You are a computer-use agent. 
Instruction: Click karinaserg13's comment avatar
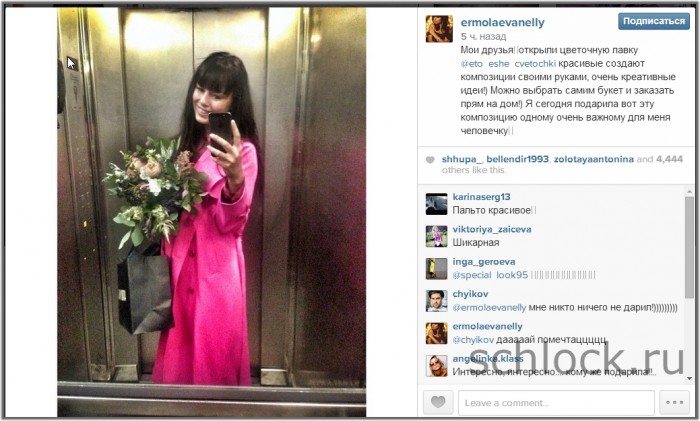tap(436, 204)
